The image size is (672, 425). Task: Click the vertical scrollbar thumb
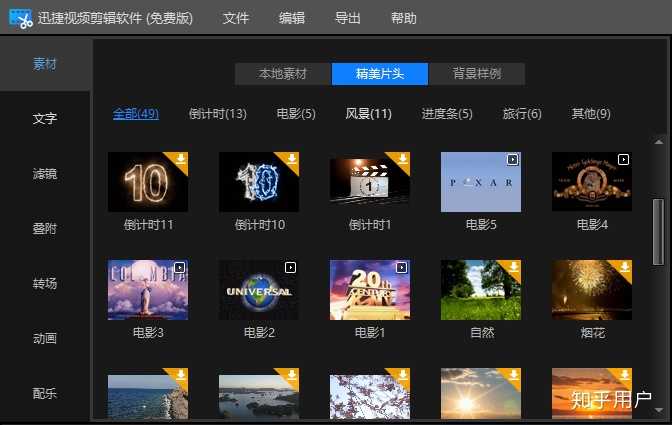(658, 232)
